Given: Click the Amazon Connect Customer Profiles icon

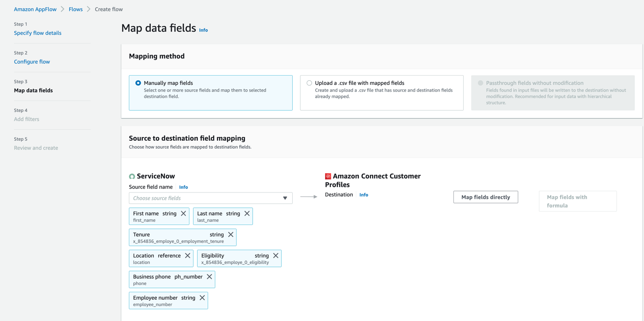Looking at the screenshot, I should pos(328,176).
